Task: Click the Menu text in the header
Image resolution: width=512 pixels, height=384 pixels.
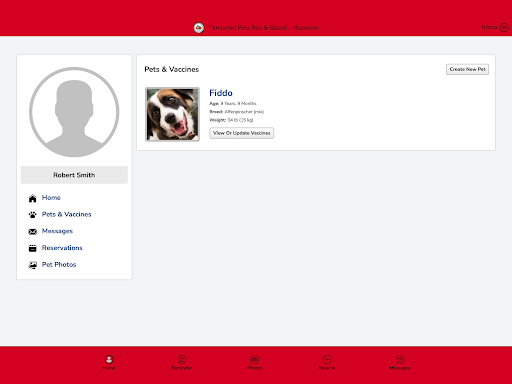Action: 489,27
